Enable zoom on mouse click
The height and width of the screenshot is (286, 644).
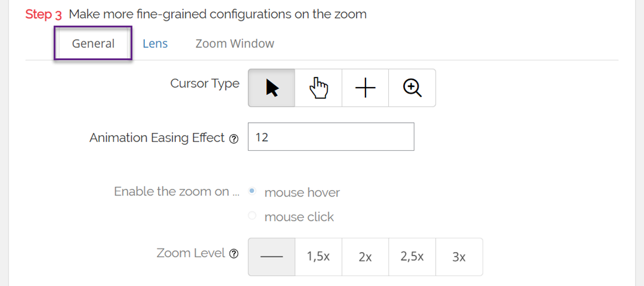[x=252, y=216]
